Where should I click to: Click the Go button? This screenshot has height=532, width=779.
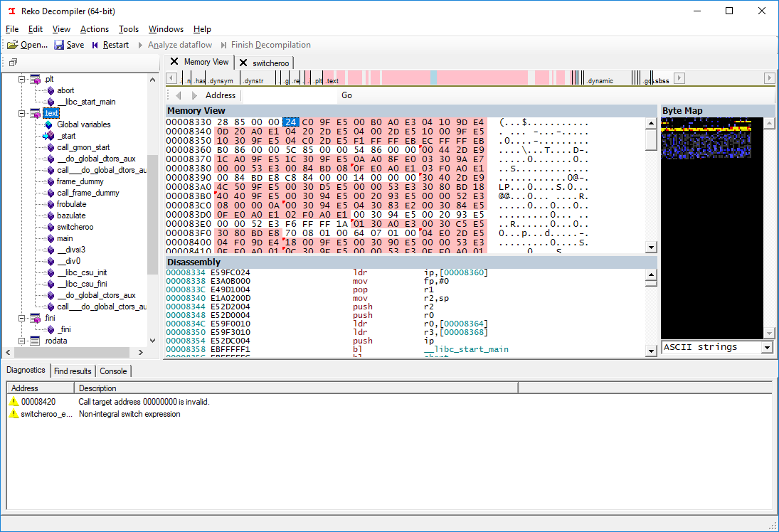[346, 95]
